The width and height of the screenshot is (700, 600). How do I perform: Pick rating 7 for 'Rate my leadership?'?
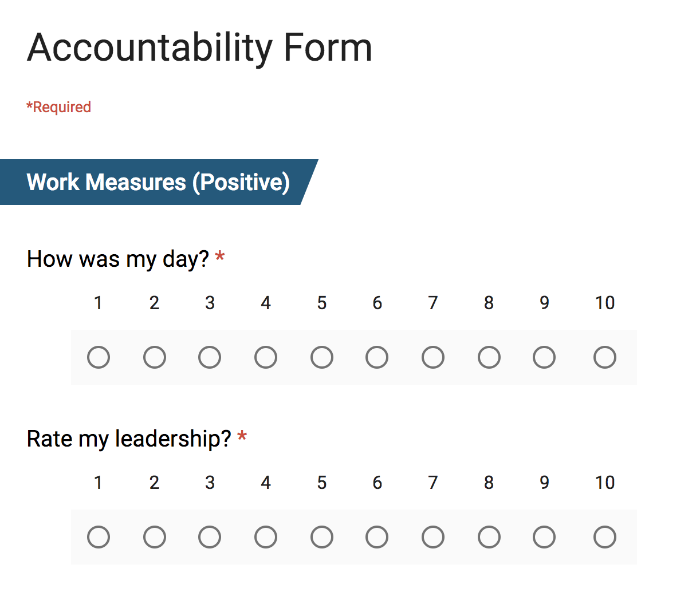coord(433,537)
